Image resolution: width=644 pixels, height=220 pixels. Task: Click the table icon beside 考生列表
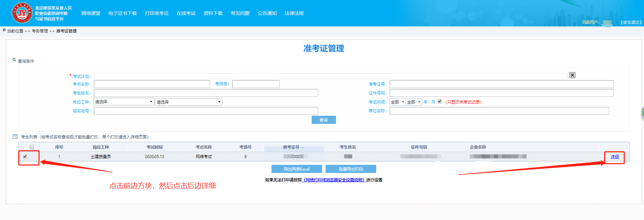15,137
